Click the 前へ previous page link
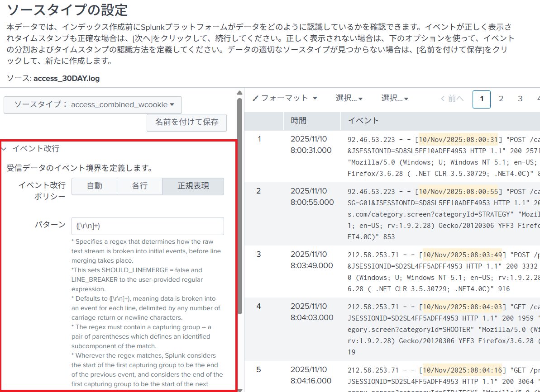This screenshot has width=540, height=392. tap(452, 99)
